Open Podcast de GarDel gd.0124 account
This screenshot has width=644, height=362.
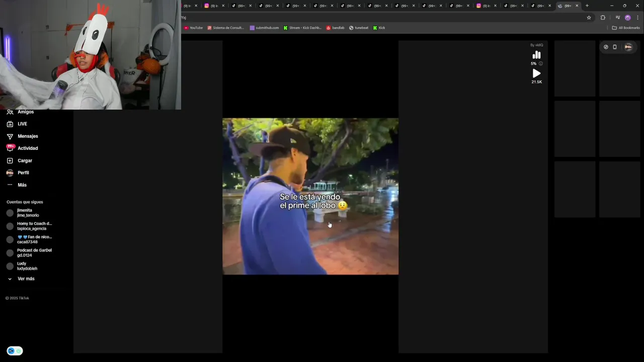pos(29,253)
